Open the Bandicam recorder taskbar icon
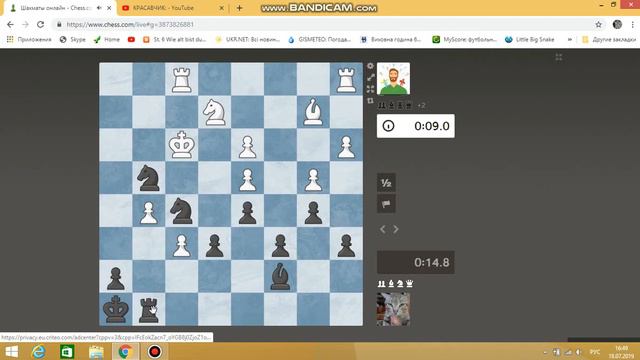The height and width of the screenshot is (360, 640). (155, 351)
